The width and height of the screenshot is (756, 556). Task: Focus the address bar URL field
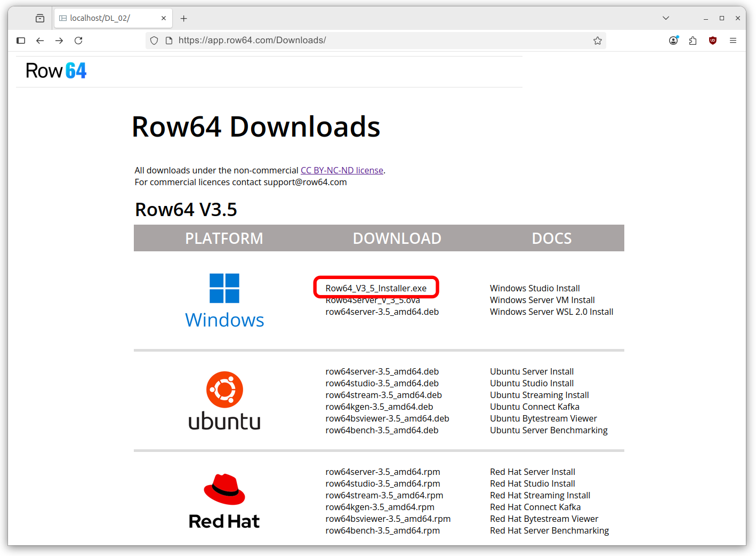[375, 41]
